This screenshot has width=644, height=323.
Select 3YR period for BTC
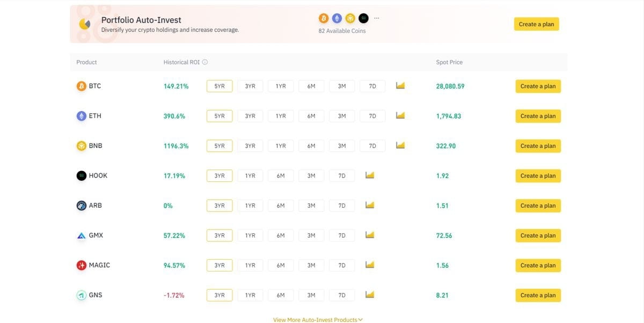coord(250,86)
